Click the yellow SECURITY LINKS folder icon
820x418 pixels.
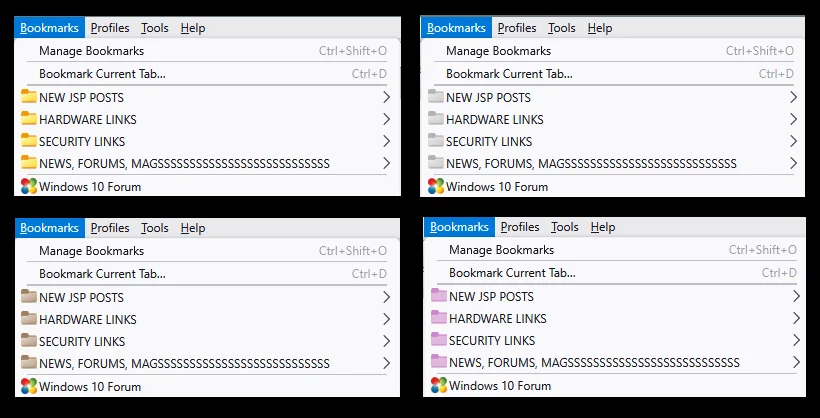(x=29, y=141)
